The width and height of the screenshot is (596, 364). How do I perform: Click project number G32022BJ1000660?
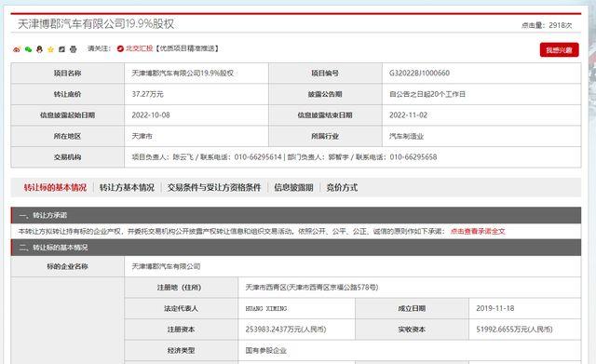tap(419, 73)
